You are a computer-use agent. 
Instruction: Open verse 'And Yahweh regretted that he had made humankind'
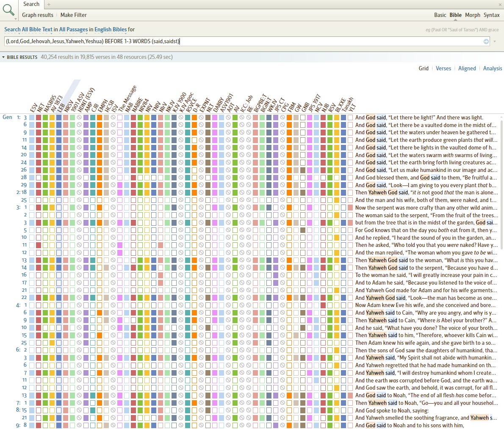[426, 365]
